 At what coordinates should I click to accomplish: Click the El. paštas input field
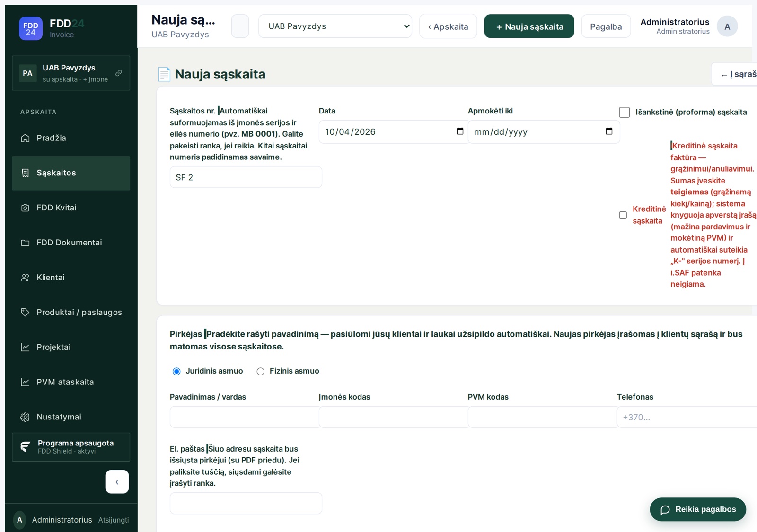click(246, 503)
